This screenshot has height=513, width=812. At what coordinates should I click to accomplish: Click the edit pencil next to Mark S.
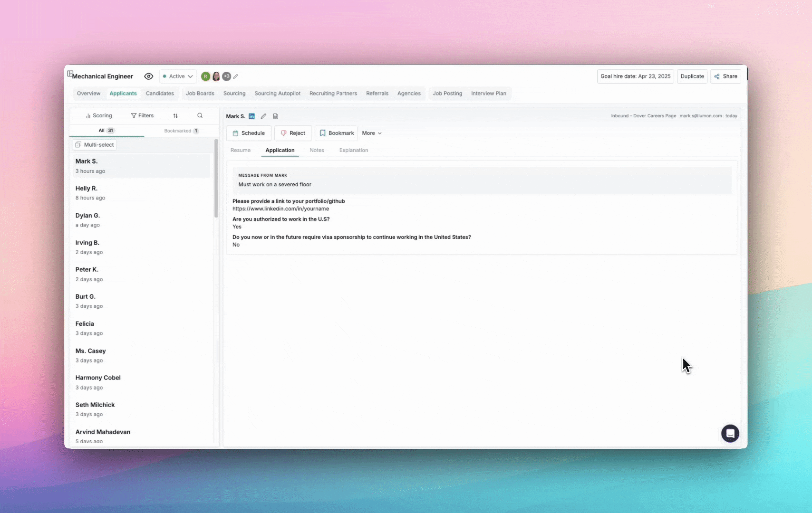coord(263,116)
